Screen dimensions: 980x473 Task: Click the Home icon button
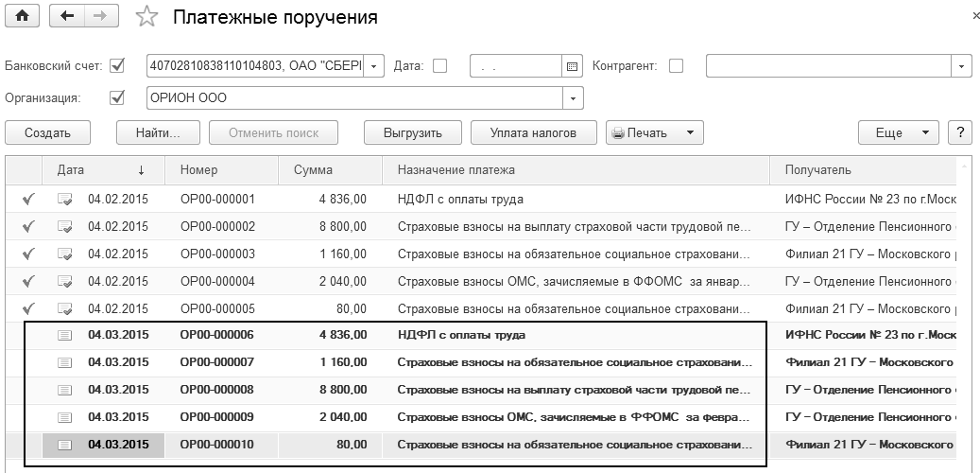pos(21,16)
